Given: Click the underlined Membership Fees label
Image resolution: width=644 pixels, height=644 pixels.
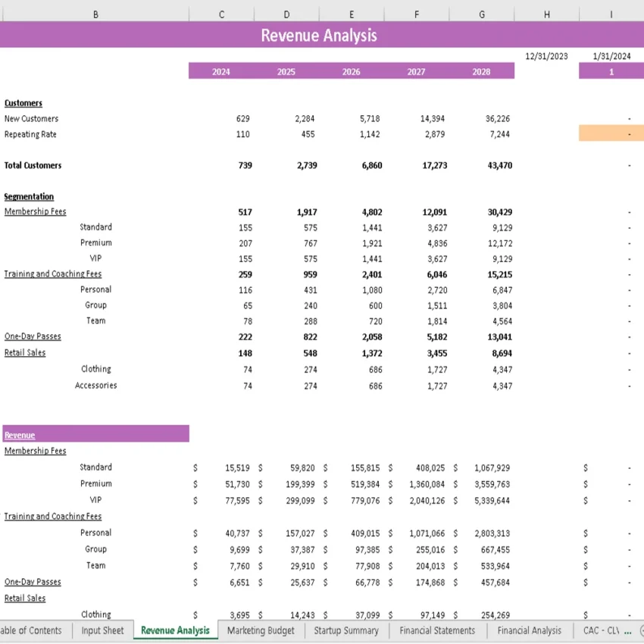Looking at the screenshot, I should (x=35, y=211).
